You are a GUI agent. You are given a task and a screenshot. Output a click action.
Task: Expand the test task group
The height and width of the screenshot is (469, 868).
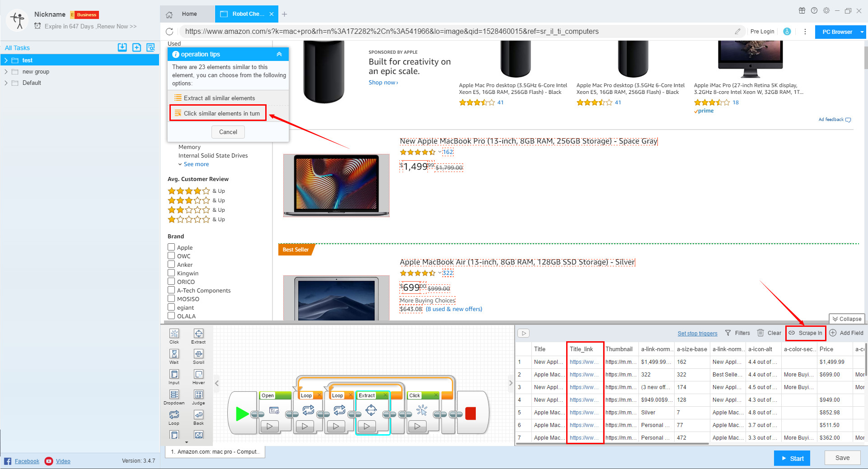coord(6,60)
